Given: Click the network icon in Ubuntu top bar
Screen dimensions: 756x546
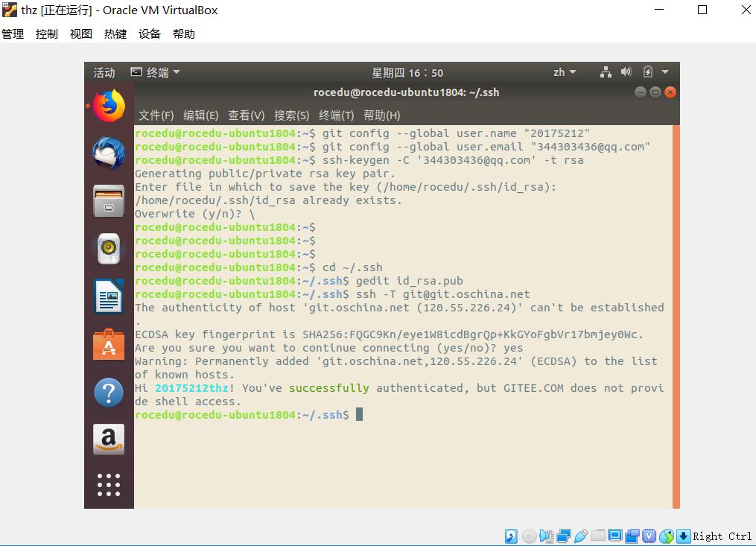Looking at the screenshot, I should [606, 72].
